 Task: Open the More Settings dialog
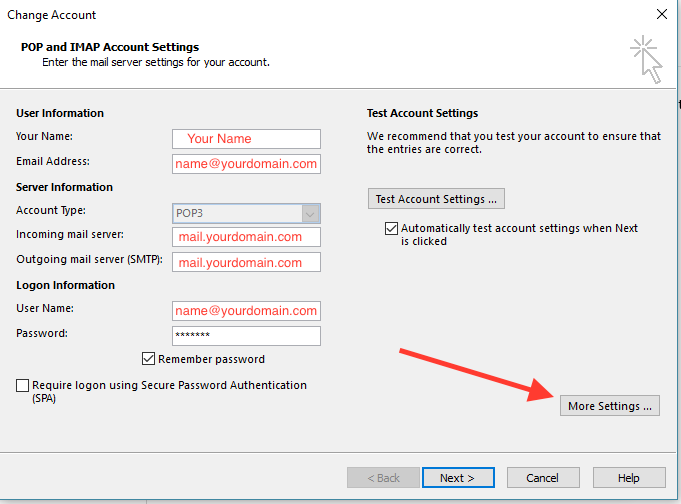click(609, 405)
